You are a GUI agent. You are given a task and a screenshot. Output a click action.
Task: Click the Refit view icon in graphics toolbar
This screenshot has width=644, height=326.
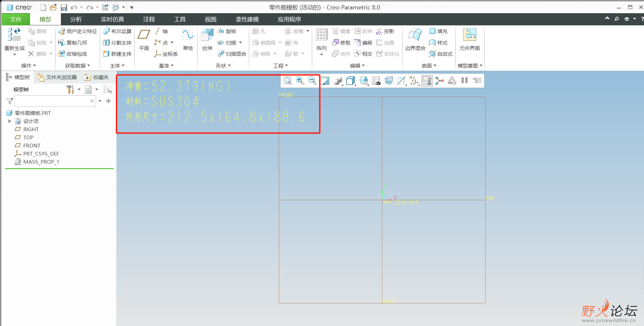287,80
